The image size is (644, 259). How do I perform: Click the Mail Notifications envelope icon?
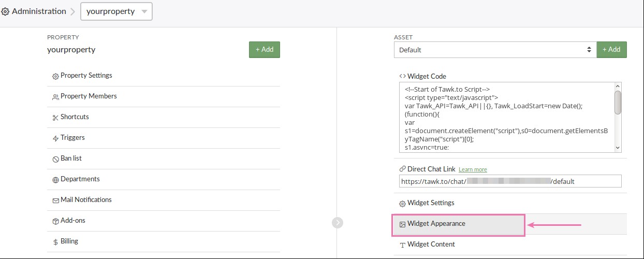pos(55,200)
